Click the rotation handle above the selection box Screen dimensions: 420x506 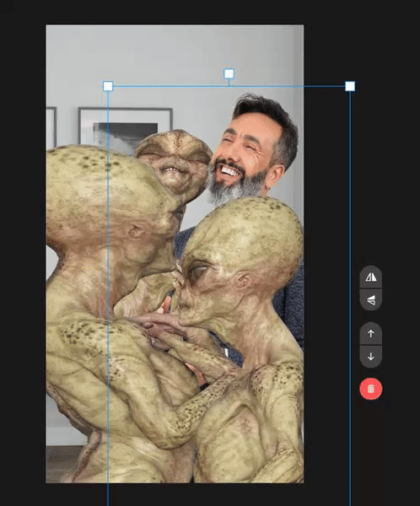pos(229,73)
